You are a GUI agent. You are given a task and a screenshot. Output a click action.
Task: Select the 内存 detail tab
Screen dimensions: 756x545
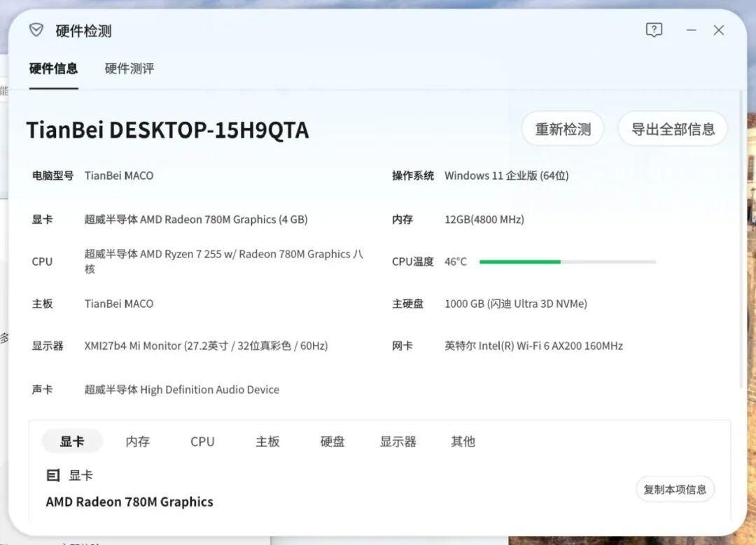coord(138,441)
